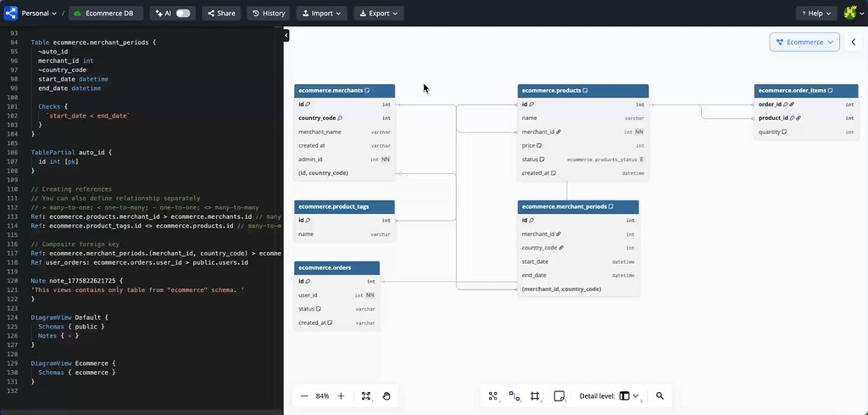Click the dbdiagram logo icon
The height and width of the screenshot is (415, 868).
pos(10,13)
